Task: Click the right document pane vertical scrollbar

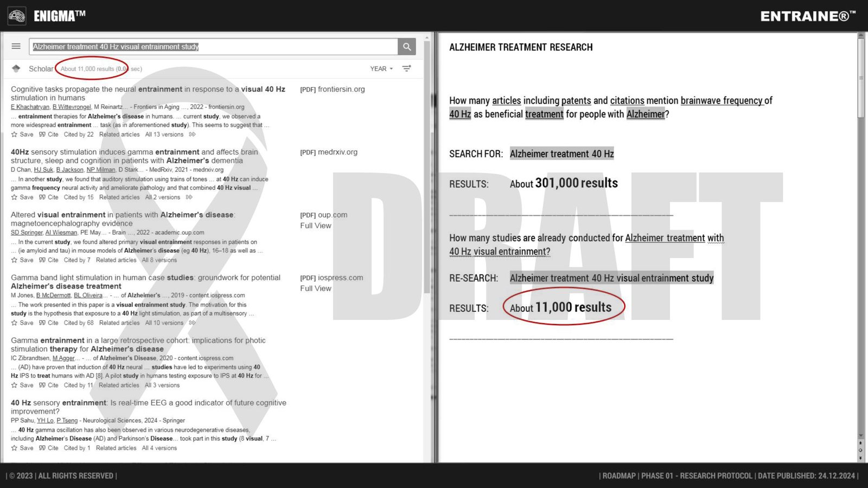Action: point(860,217)
